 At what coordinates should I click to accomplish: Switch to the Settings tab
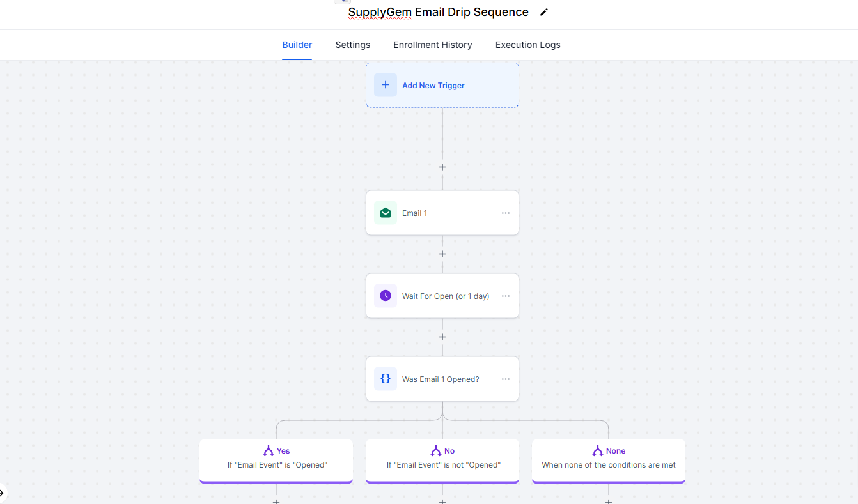(x=352, y=45)
